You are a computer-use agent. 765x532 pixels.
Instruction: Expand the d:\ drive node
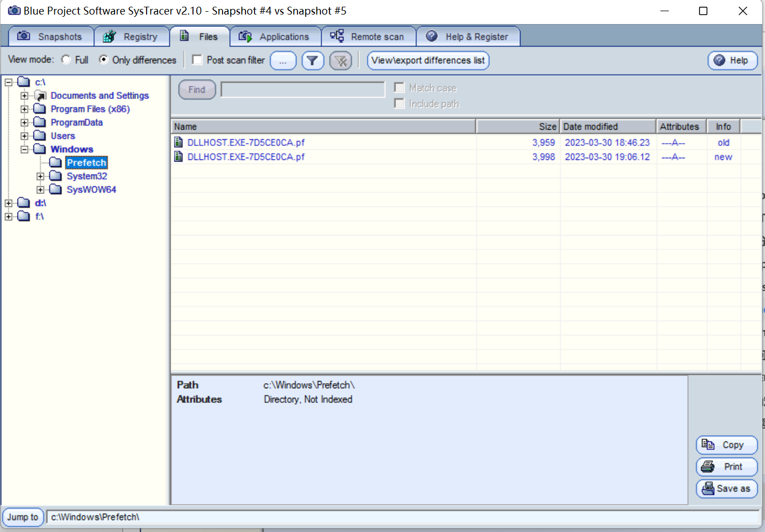(x=8, y=203)
